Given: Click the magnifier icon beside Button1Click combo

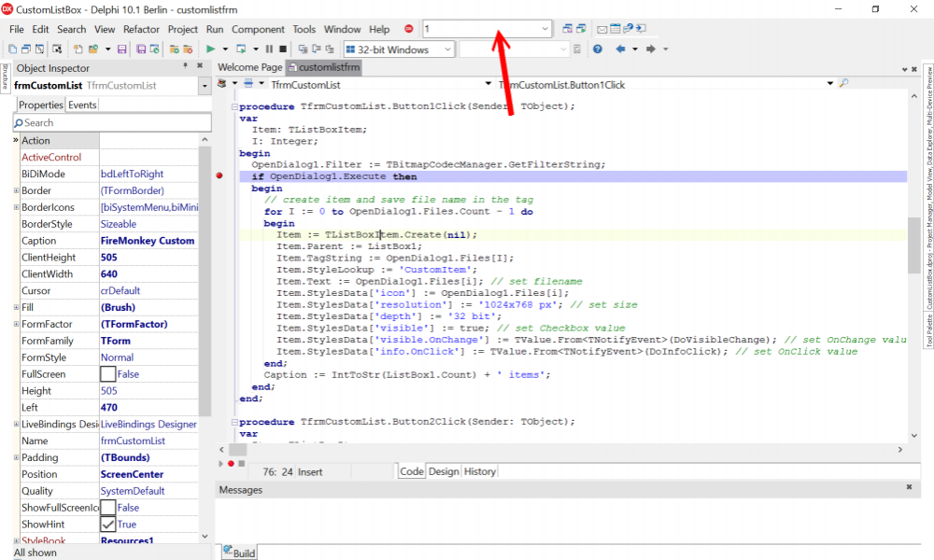Looking at the screenshot, I should 843,84.
